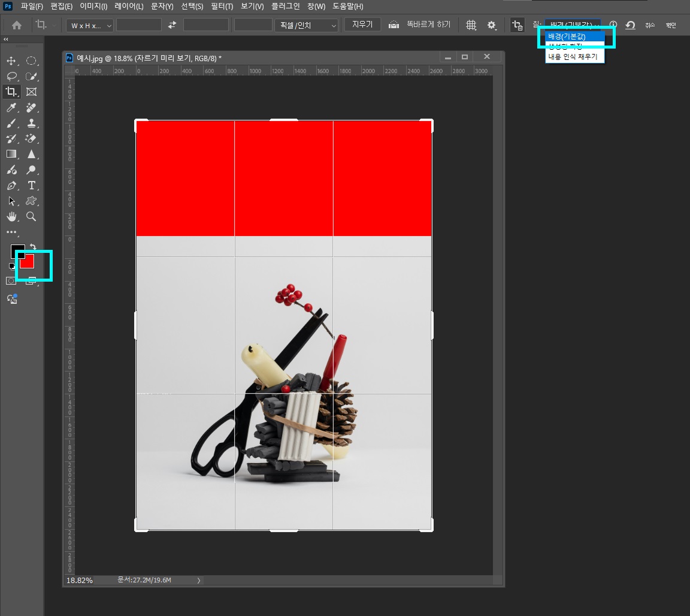Click 똑바르게 하기 straighten button
The width and height of the screenshot is (690, 616).
coord(429,25)
